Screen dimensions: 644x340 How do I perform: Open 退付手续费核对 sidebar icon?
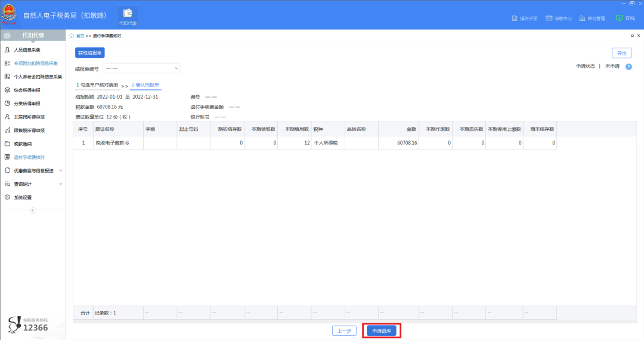coord(7,157)
